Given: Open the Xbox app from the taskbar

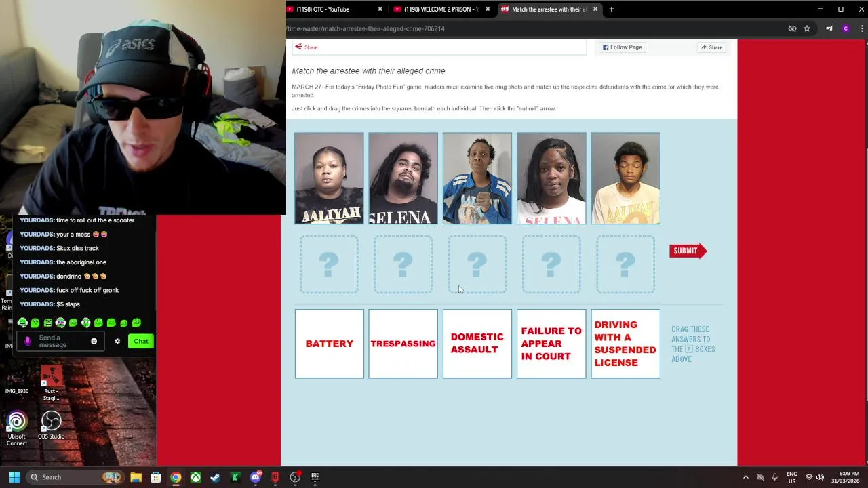Looking at the screenshot, I should [195, 477].
